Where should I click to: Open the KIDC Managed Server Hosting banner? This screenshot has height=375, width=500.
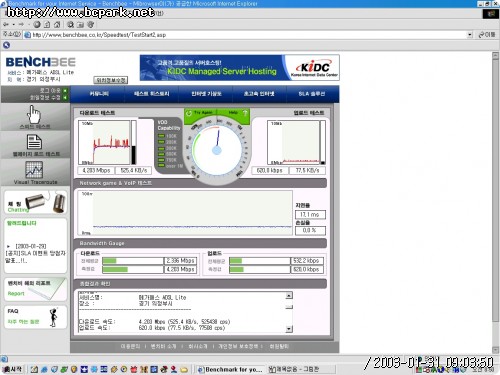click(x=239, y=68)
